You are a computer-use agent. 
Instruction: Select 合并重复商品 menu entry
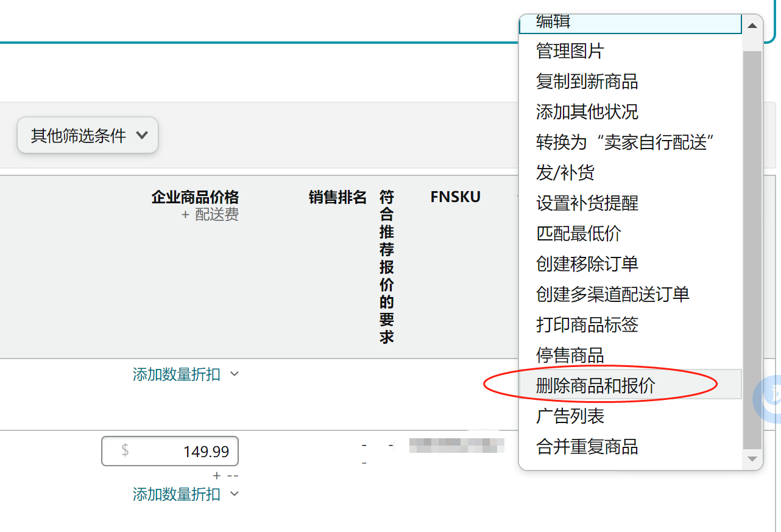point(630,446)
